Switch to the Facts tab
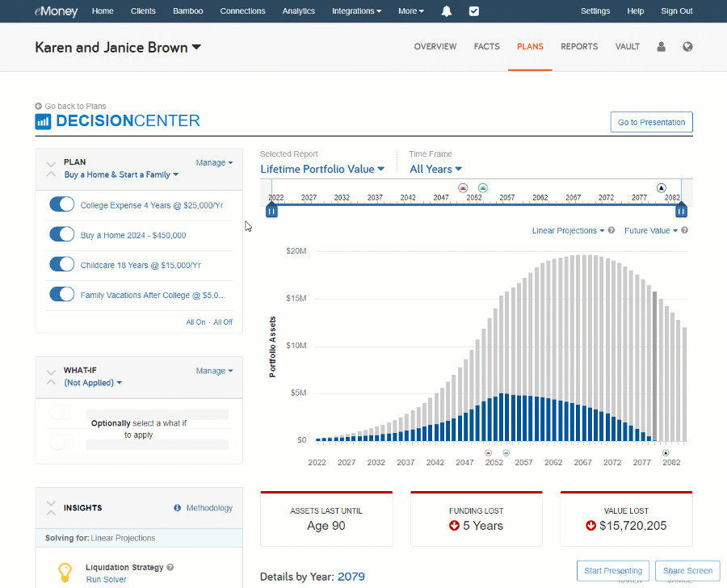 pyautogui.click(x=487, y=46)
